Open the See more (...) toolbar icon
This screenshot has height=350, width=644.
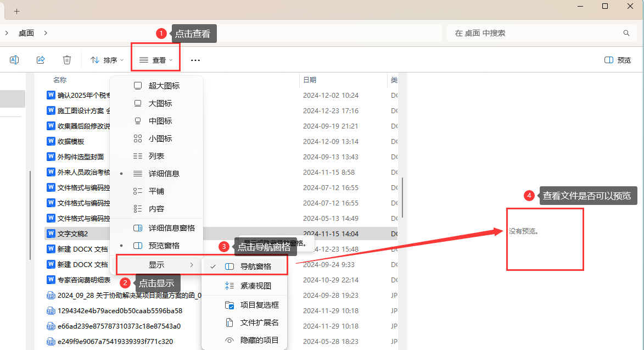click(x=195, y=59)
